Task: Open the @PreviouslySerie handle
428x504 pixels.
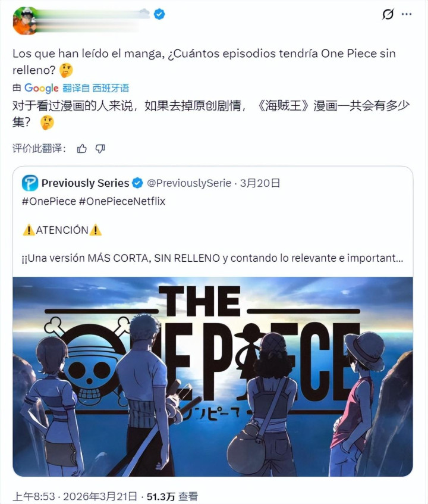Action: click(189, 183)
